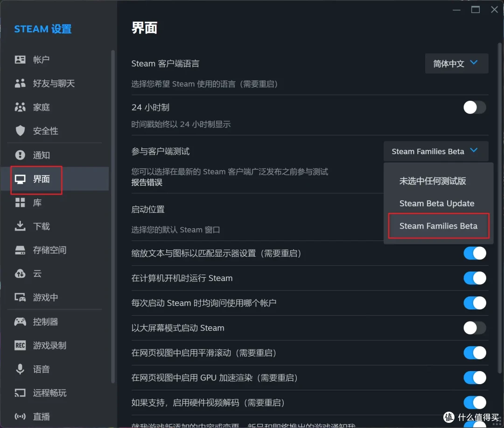Click the settings content vertical scrollbar
504x428 pixels.
click(x=500, y=208)
